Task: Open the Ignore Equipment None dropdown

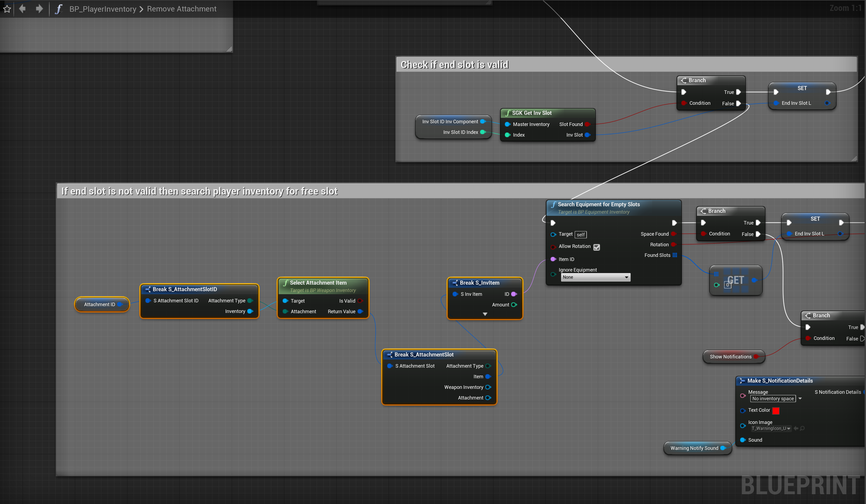Action: pyautogui.click(x=596, y=277)
